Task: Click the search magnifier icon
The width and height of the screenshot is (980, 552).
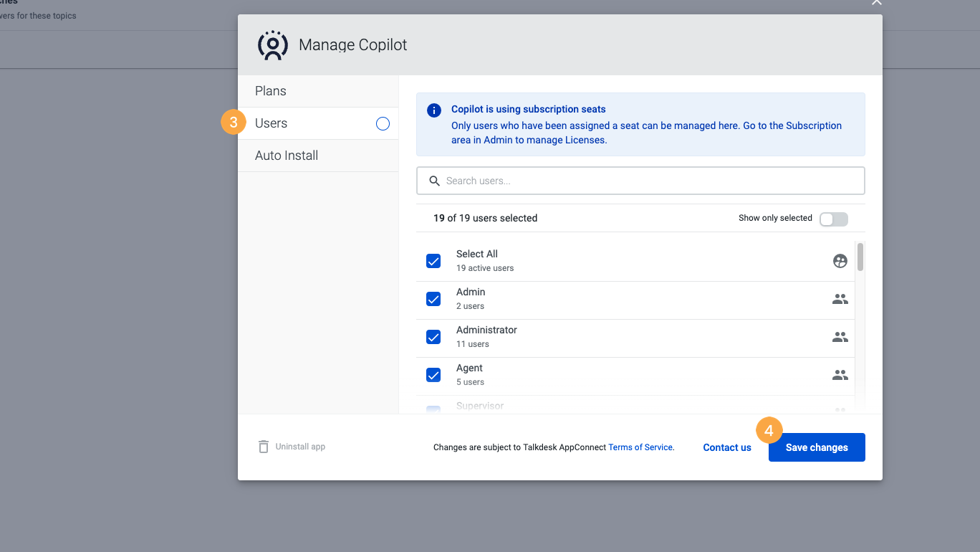Action: click(x=434, y=181)
